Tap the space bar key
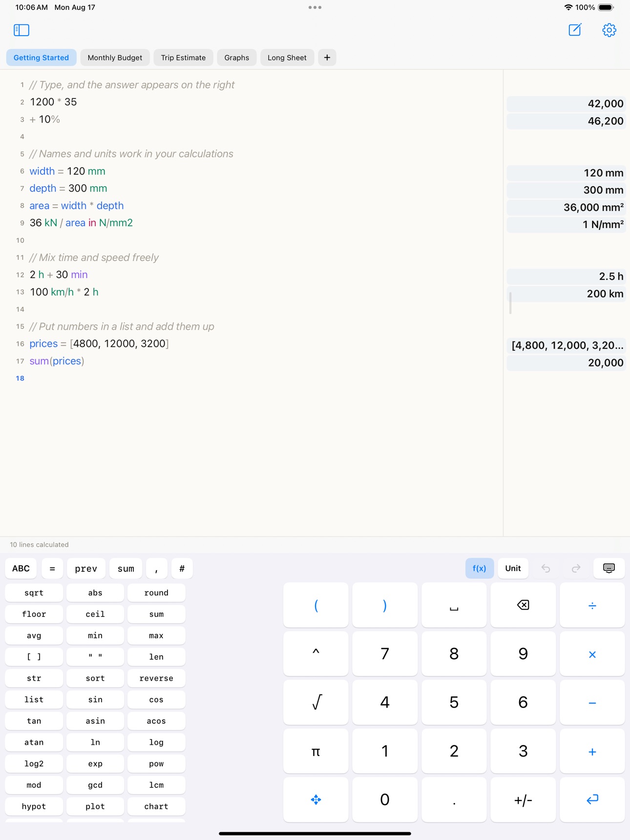Viewport: 630px width, 840px height. [x=454, y=605]
